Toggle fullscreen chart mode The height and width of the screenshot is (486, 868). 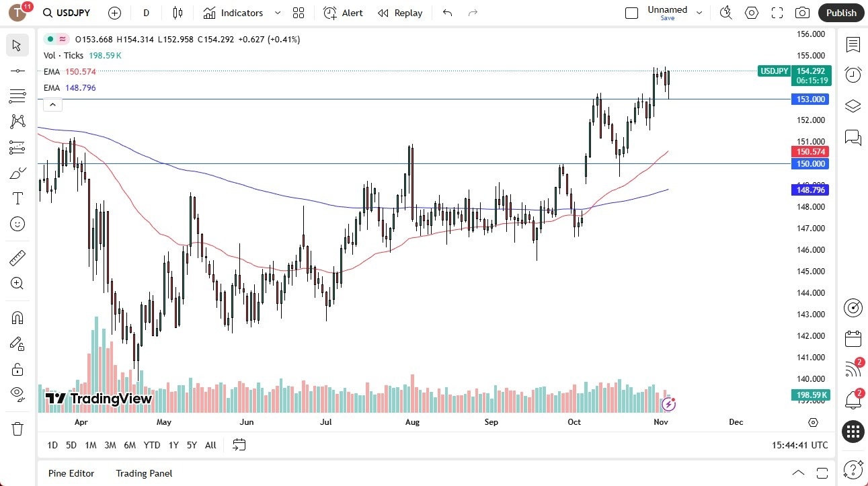777,13
